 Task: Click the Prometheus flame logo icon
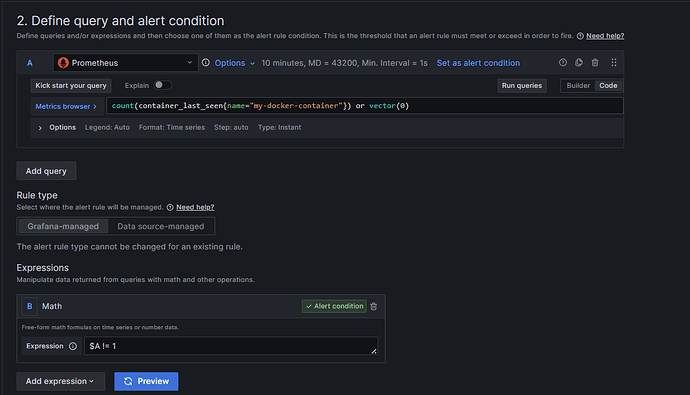tap(63, 63)
